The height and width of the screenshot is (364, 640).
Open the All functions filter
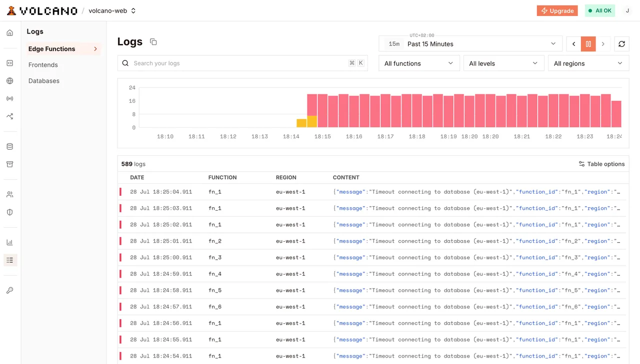tap(419, 63)
